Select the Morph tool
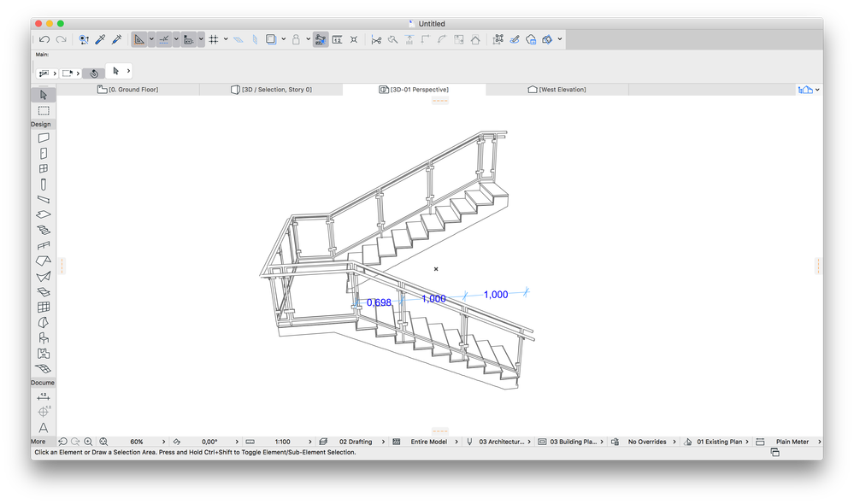This screenshot has width=854, height=504. click(x=44, y=323)
